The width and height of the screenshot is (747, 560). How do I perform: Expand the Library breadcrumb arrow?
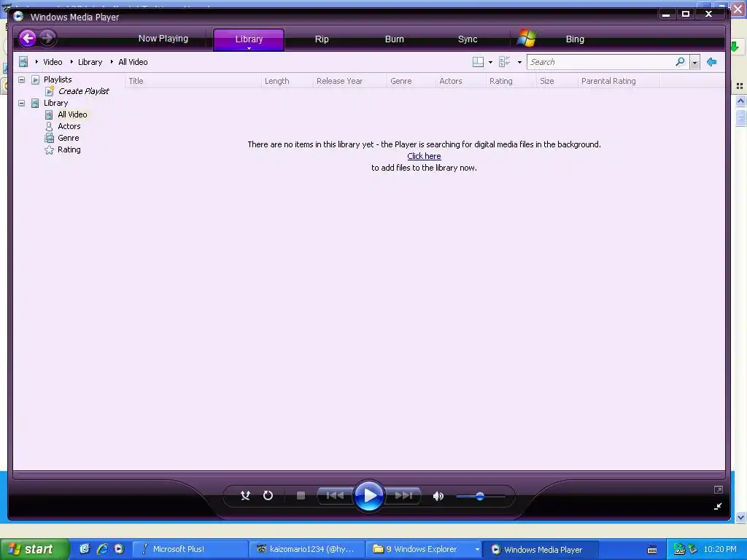(71, 62)
